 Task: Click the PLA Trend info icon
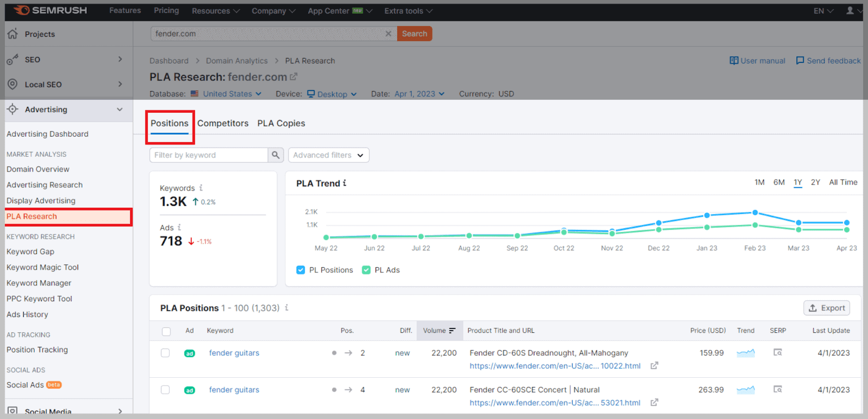(344, 183)
